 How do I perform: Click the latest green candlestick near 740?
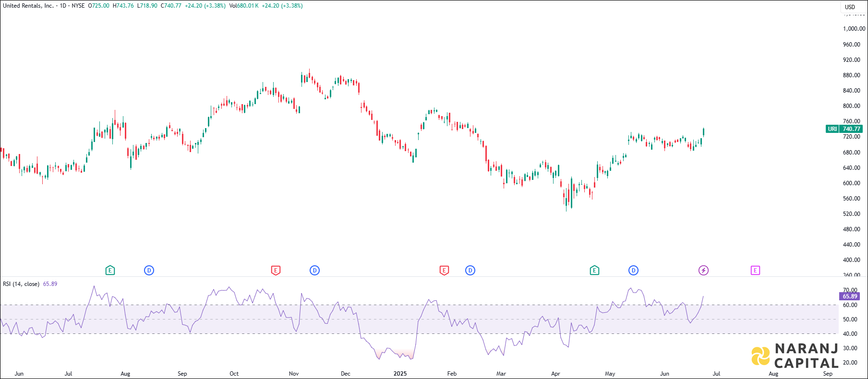pos(703,132)
